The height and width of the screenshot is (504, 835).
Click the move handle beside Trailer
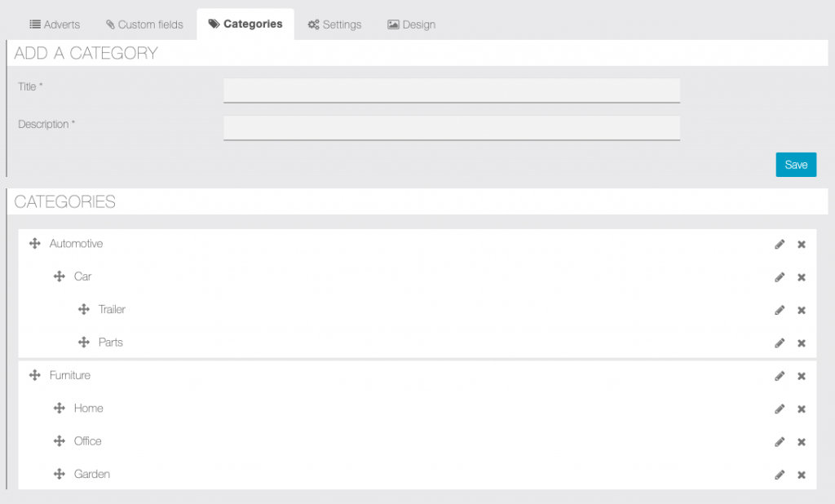point(84,310)
